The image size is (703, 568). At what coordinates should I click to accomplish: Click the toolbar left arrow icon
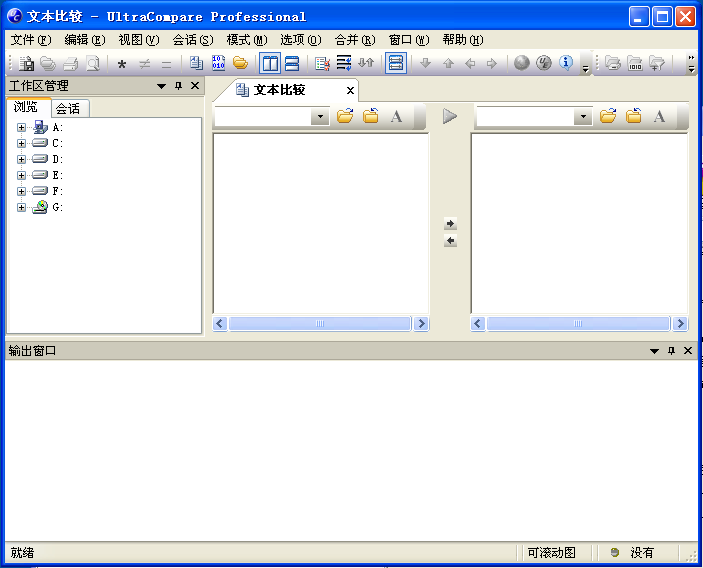[470, 63]
